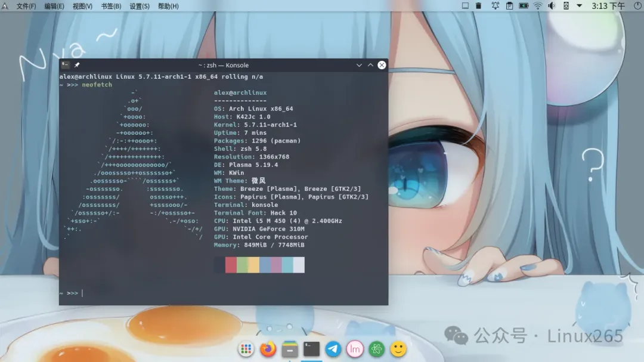Open the Konsole window menu icon in its title bar

click(66, 65)
